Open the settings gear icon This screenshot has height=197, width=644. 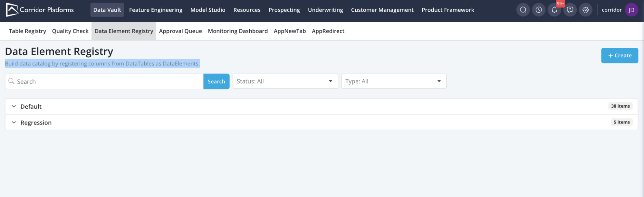tap(586, 10)
